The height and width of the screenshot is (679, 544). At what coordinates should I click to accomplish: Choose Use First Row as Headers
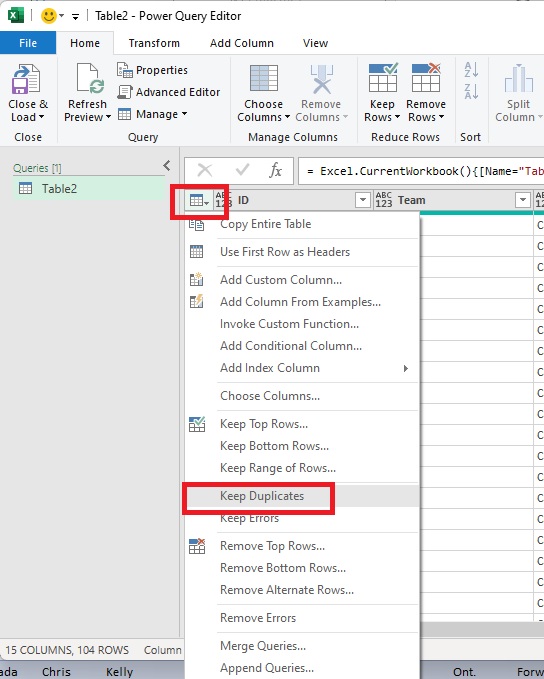tap(302, 252)
